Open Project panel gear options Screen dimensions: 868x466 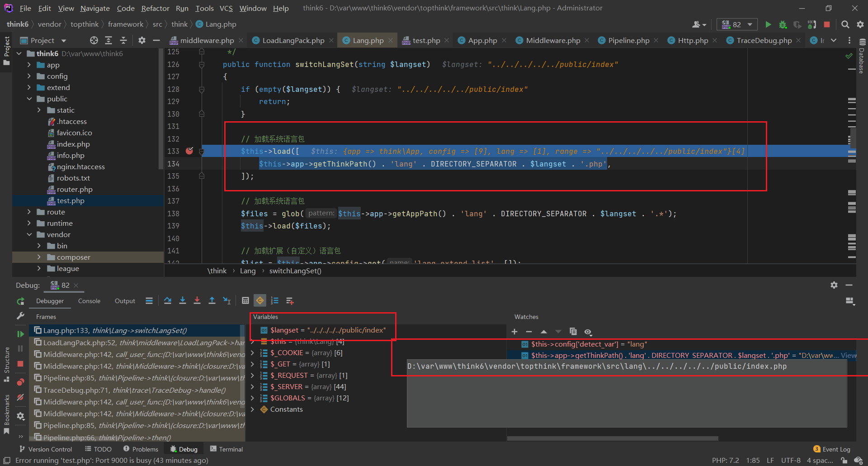[x=142, y=40]
